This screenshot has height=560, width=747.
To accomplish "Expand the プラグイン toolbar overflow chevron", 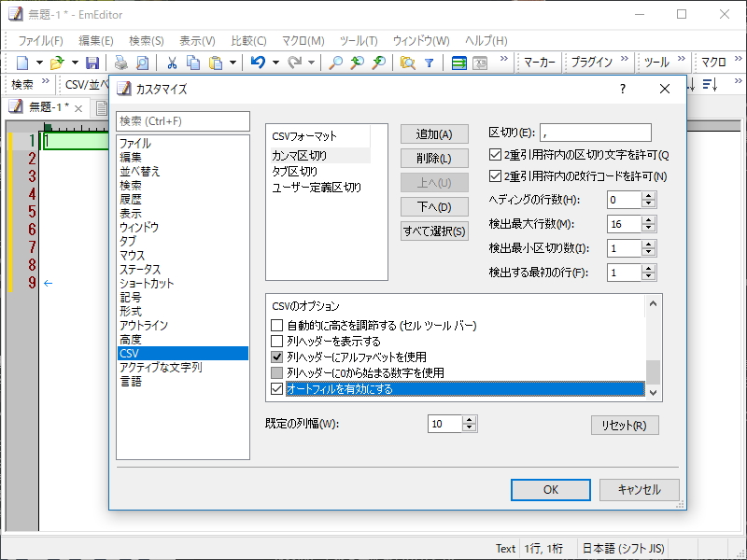I will [x=624, y=59].
